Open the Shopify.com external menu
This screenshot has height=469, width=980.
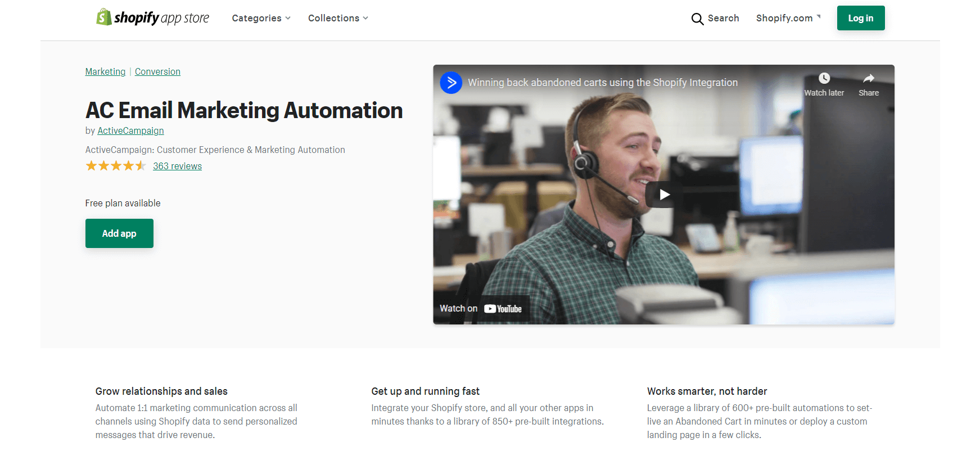[x=788, y=18]
